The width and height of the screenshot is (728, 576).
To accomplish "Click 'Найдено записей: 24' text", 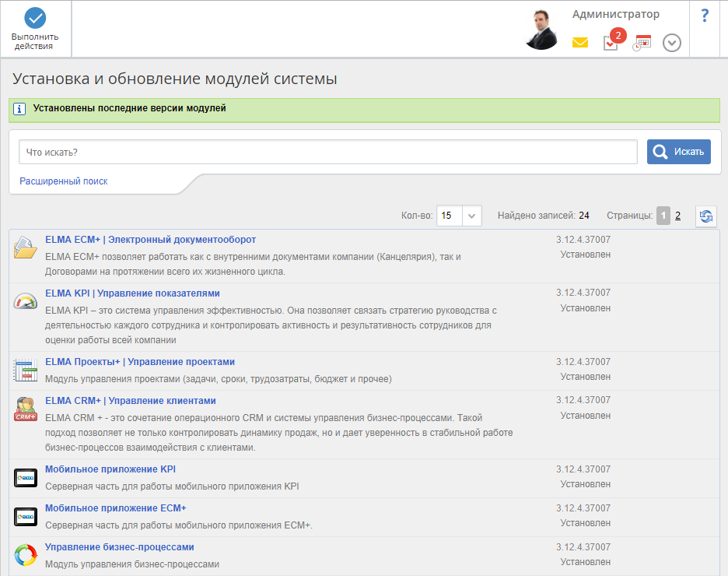I will [543, 216].
